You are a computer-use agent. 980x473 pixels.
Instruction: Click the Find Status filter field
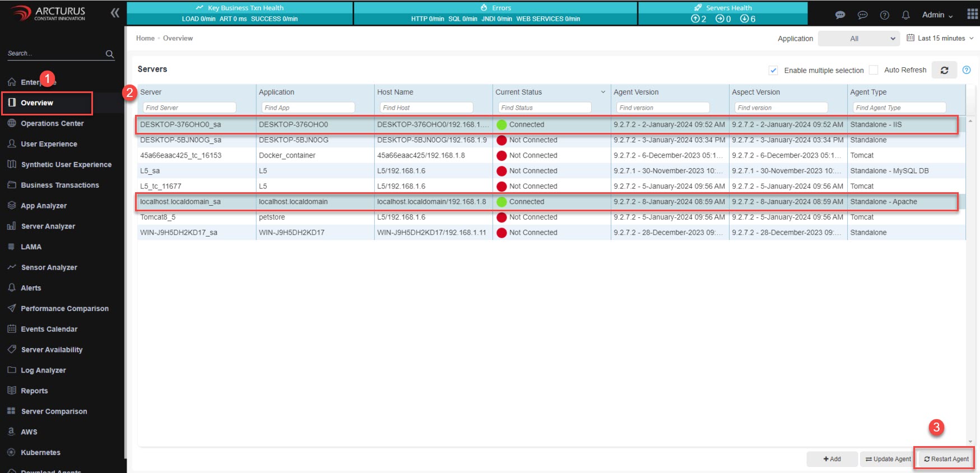(545, 108)
